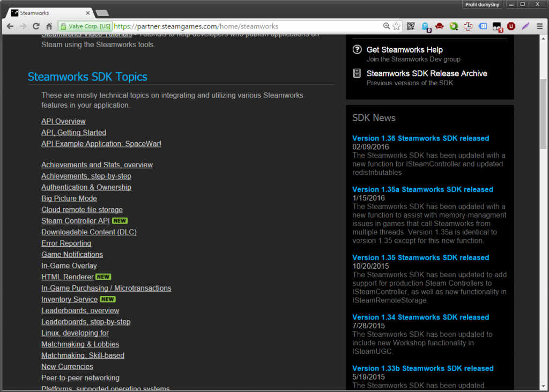Close the Steamworks tab
Image resolution: width=549 pixels, height=392 pixels.
(x=87, y=13)
